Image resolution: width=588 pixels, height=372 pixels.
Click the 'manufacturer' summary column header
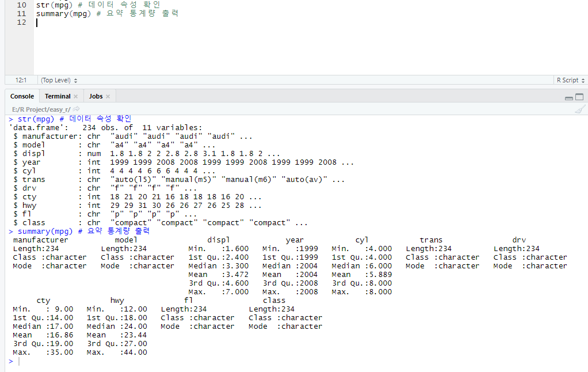pyautogui.click(x=40, y=240)
